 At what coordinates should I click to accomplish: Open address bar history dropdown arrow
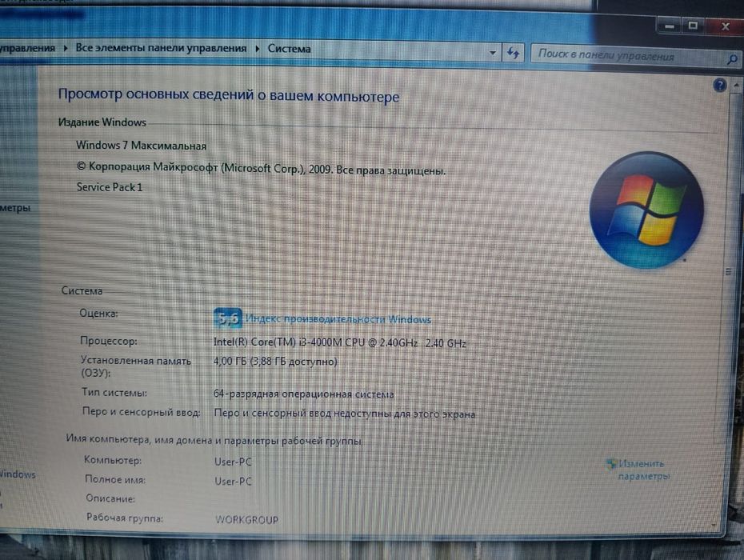[x=493, y=52]
